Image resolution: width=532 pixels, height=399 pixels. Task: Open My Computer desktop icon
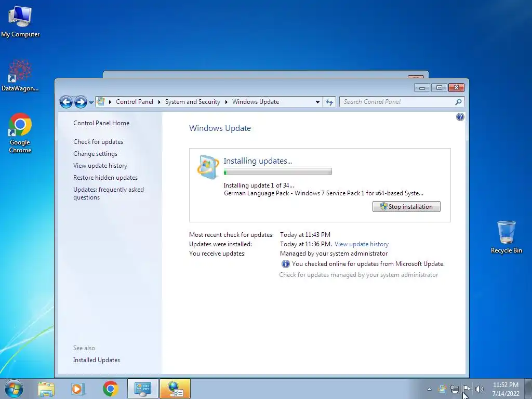click(x=20, y=21)
